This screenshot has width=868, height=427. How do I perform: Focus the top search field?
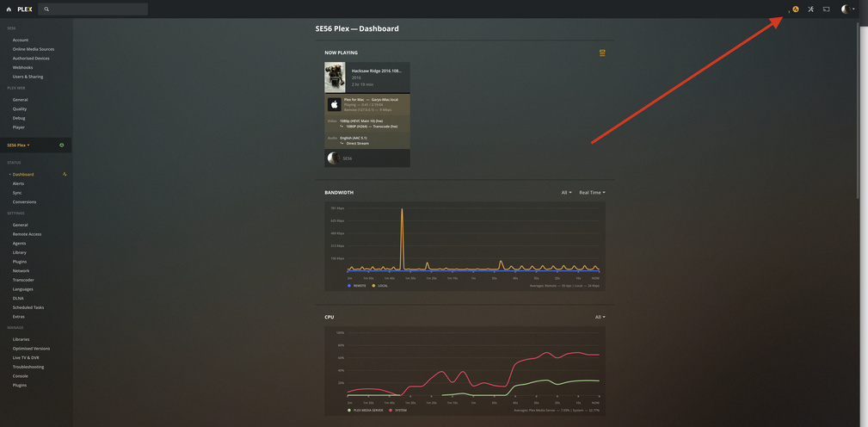click(93, 9)
